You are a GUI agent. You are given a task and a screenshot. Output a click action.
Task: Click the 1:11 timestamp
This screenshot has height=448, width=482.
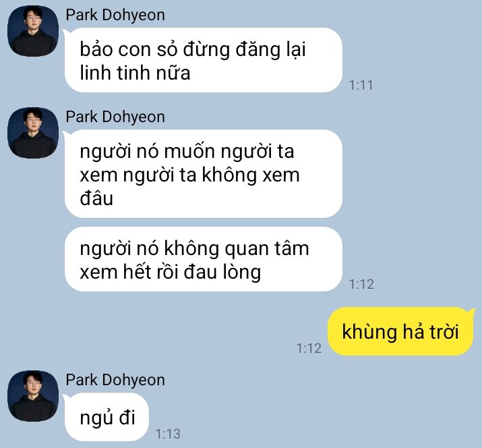point(361,85)
